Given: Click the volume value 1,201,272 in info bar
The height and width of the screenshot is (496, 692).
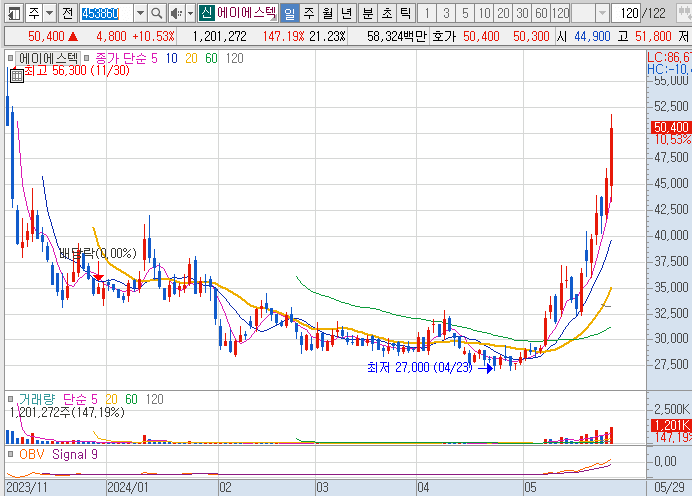Looking at the screenshot, I should click(219, 36).
